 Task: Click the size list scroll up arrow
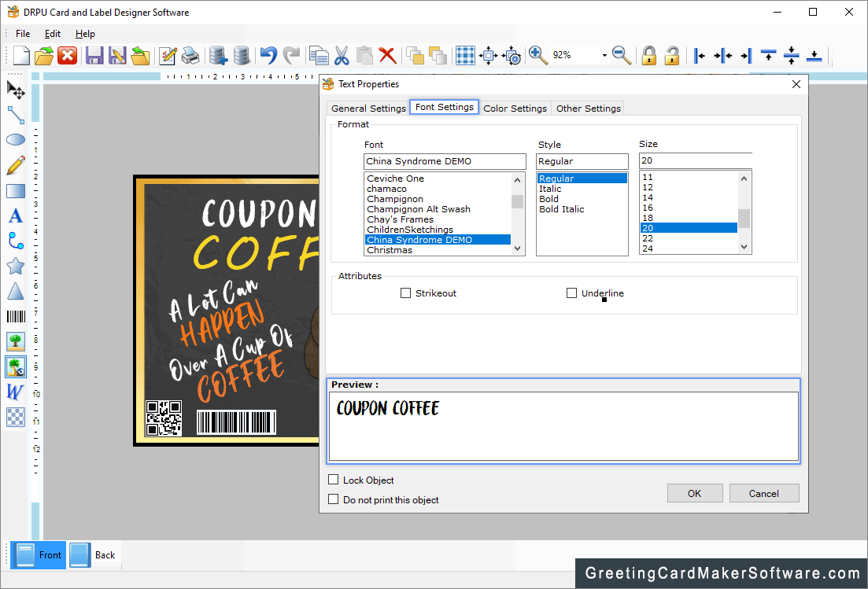pyautogui.click(x=744, y=178)
